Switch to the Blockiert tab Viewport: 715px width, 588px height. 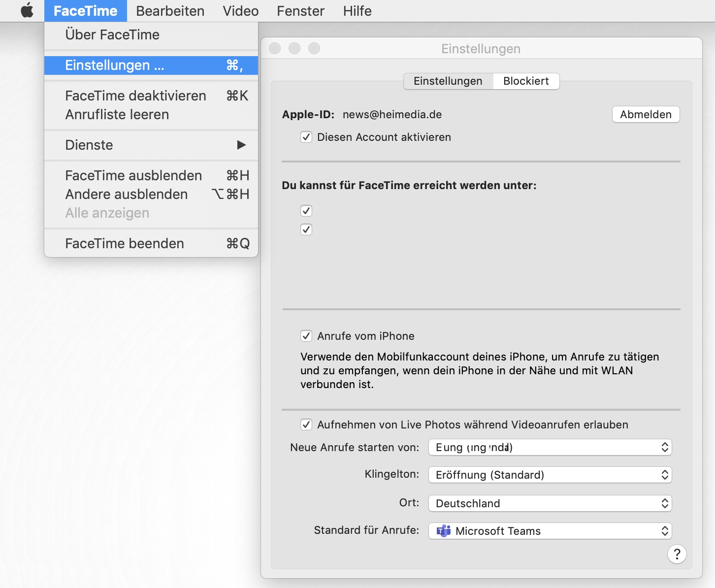(x=526, y=81)
